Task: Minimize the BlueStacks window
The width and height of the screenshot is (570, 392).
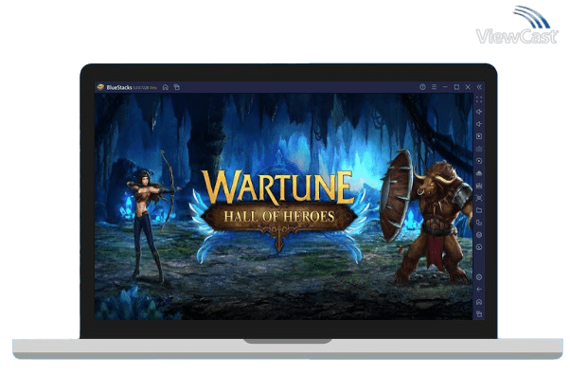Action: [445, 87]
